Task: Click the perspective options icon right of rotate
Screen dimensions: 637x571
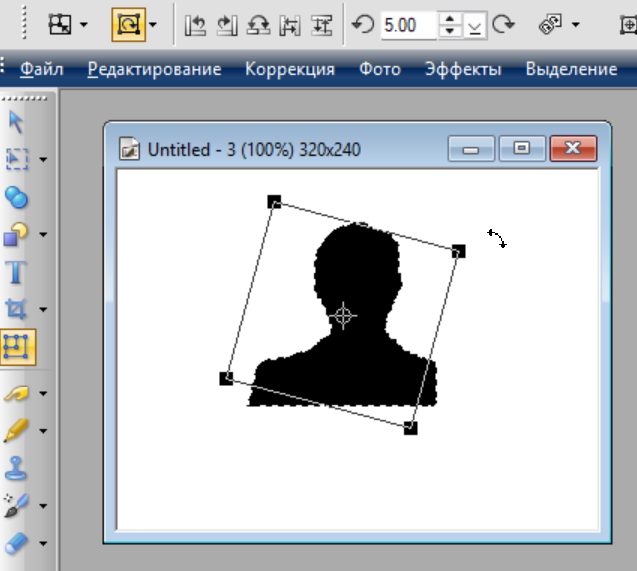Action: [550, 24]
